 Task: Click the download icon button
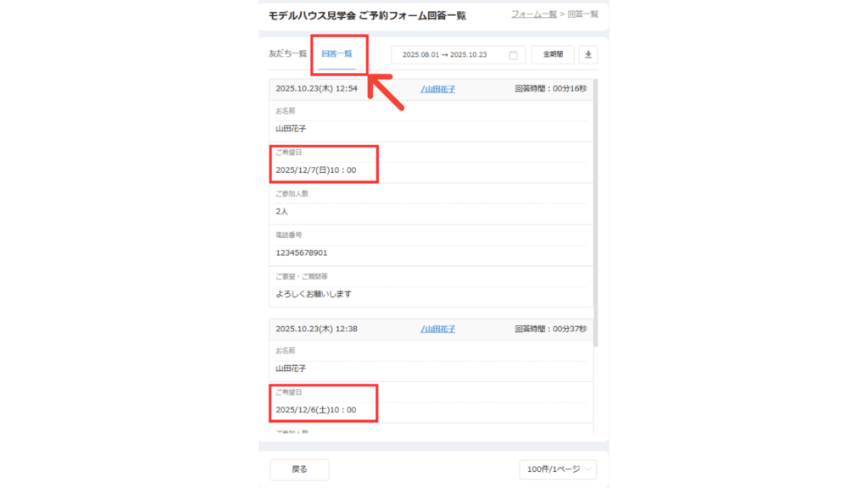[588, 55]
